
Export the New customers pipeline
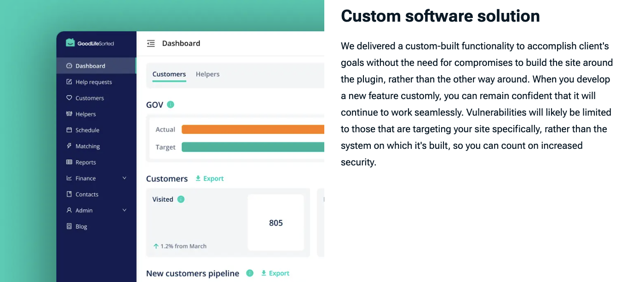point(275,273)
